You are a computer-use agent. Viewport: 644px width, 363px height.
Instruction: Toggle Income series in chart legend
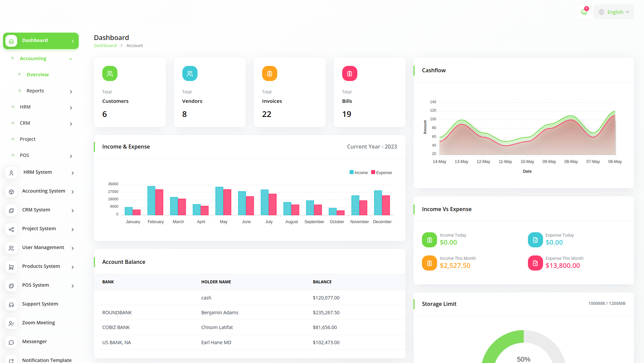click(x=359, y=172)
